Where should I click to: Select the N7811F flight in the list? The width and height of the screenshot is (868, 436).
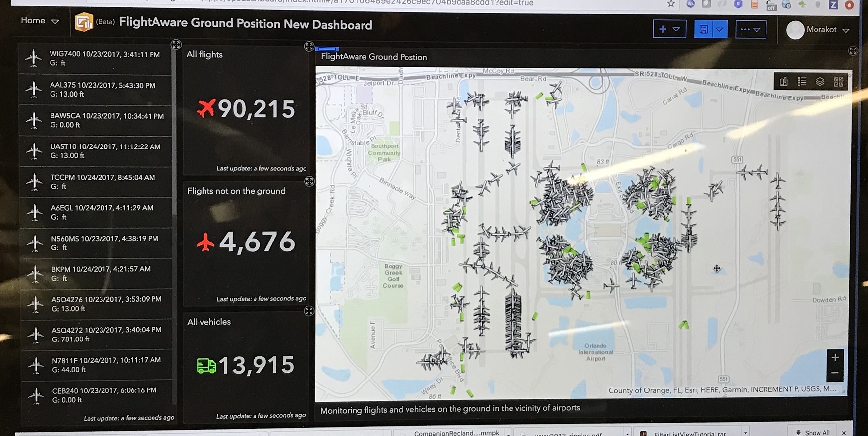(97, 365)
